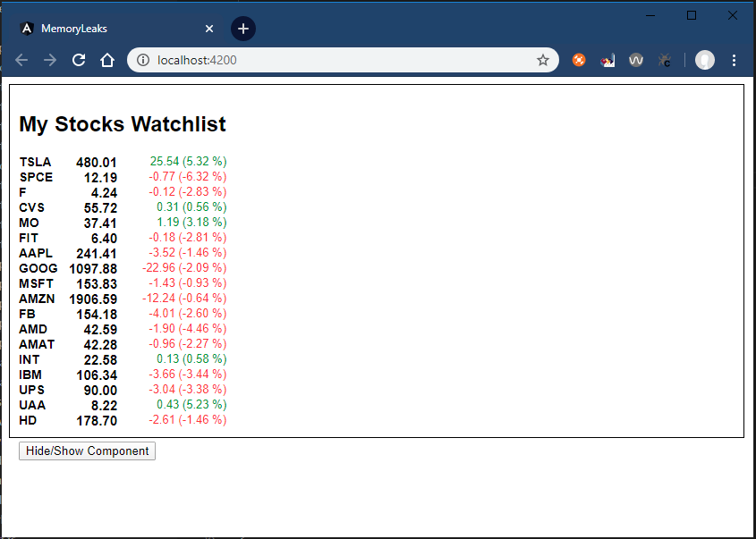Click the FIT ticker symbol
This screenshot has height=539, width=756.
(x=29, y=238)
